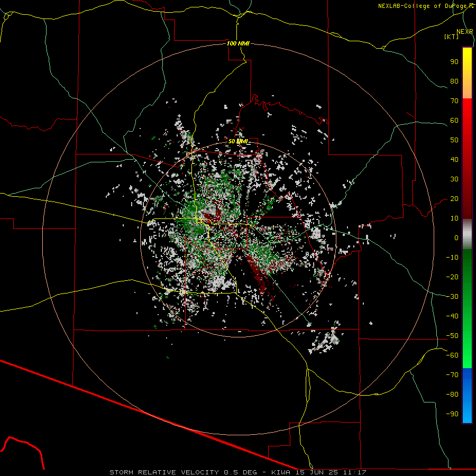Select the -30 knot scale label
The width and height of the screenshot is (476, 476).
click(x=452, y=297)
